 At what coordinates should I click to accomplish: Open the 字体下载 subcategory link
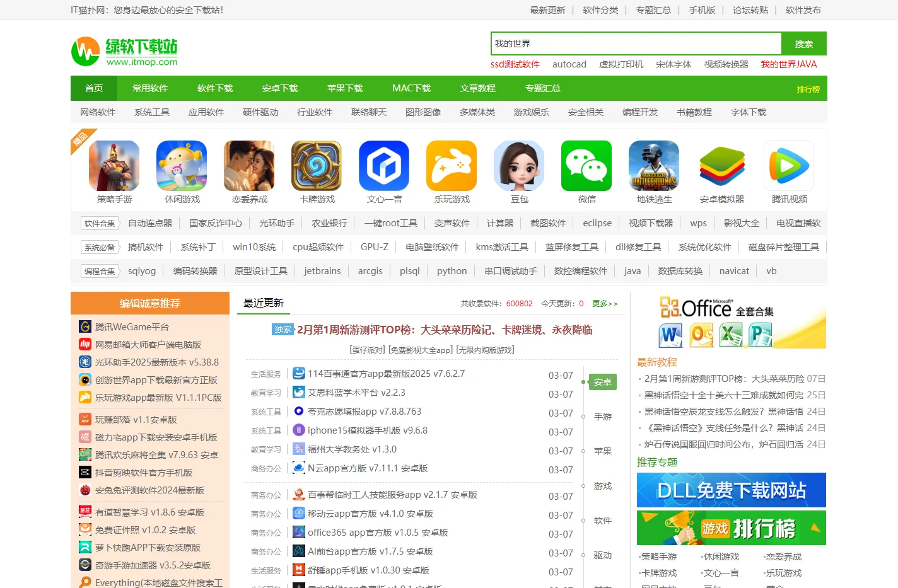pos(749,112)
